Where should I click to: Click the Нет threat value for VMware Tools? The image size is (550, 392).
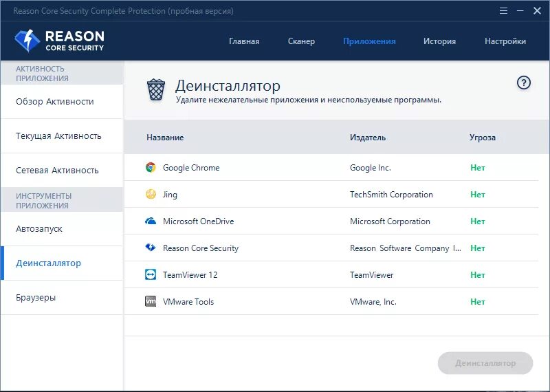477,302
